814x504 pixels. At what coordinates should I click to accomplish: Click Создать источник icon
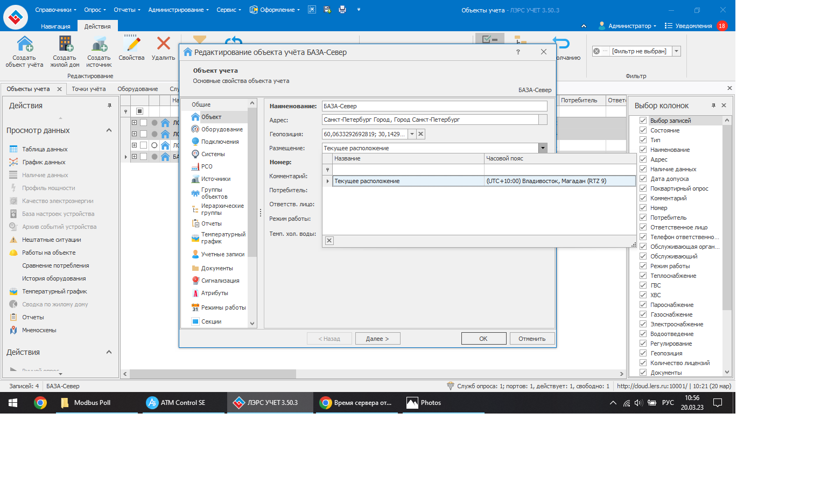tap(100, 44)
